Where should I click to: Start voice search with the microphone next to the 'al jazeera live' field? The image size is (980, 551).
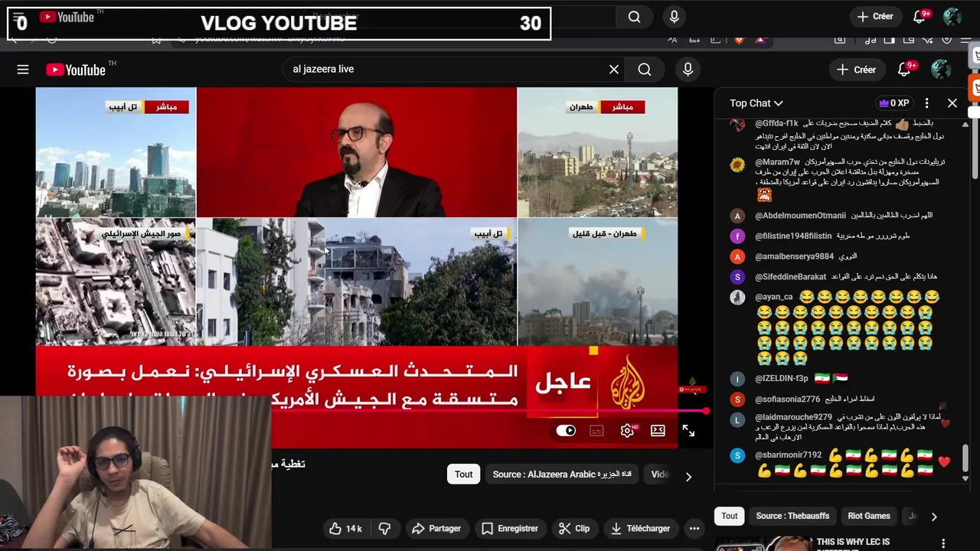tap(688, 70)
